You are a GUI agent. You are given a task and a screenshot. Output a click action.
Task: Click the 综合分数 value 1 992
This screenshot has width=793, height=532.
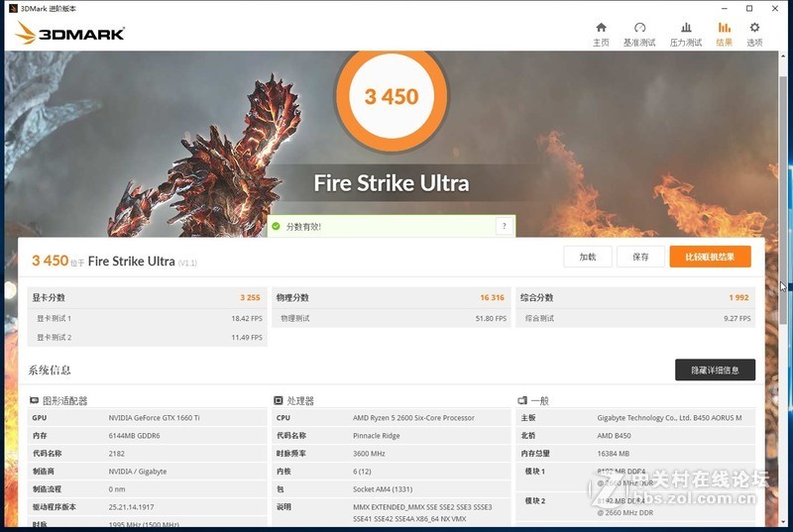click(738, 297)
